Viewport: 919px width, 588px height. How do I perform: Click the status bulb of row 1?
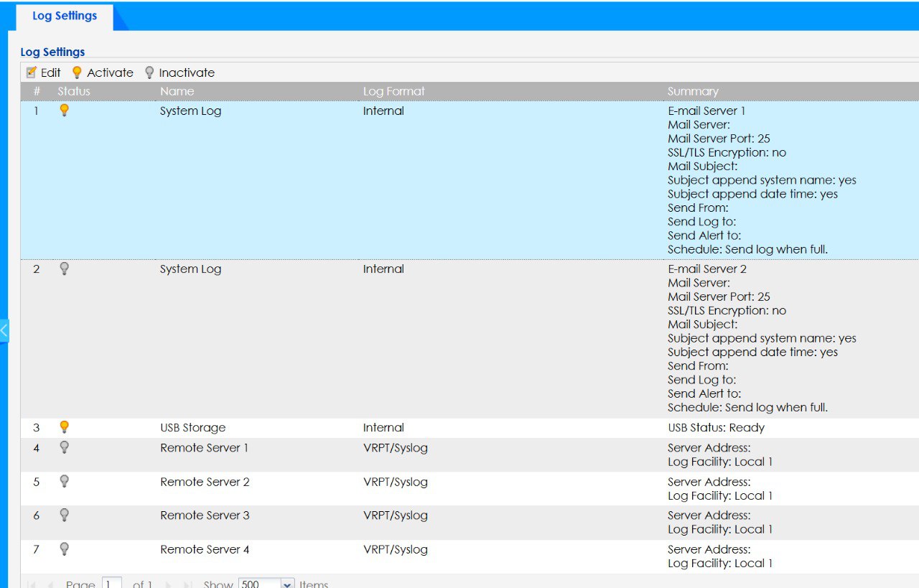coord(64,111)
